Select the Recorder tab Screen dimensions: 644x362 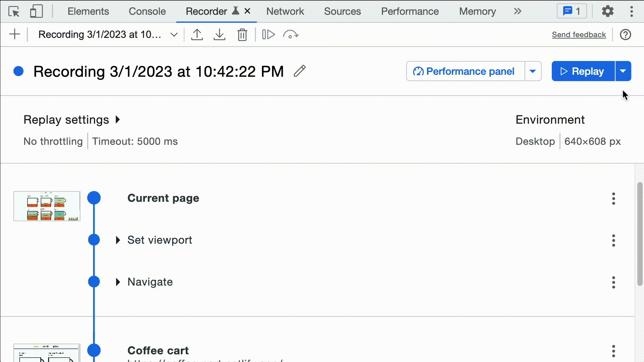click(206, 11)
